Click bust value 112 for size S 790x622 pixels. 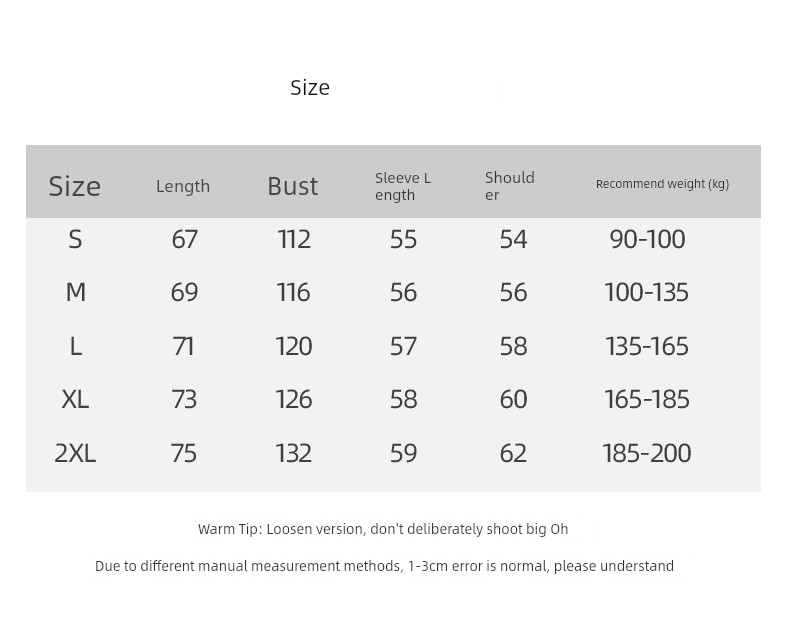pos(294,239)
